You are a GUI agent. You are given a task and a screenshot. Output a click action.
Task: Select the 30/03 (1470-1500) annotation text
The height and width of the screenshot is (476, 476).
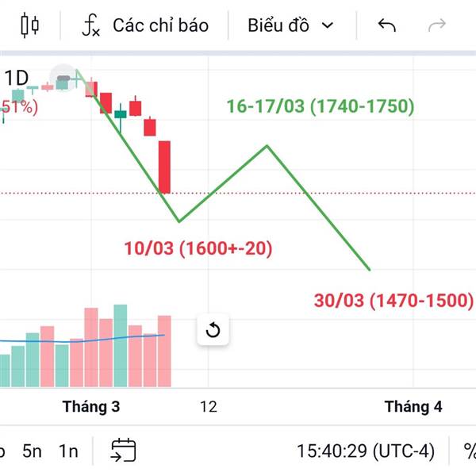[x=393, y=301]
